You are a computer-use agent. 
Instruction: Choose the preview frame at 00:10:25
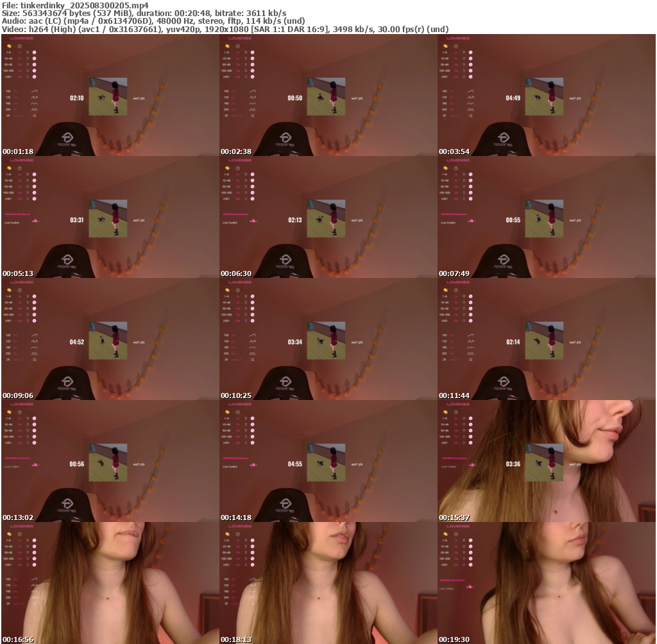pyautogui.click(x=328, y=339)
